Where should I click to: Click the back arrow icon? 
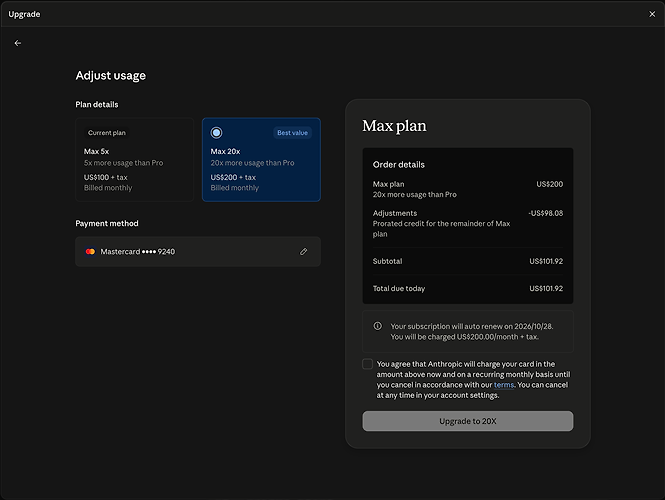point(18,43)
